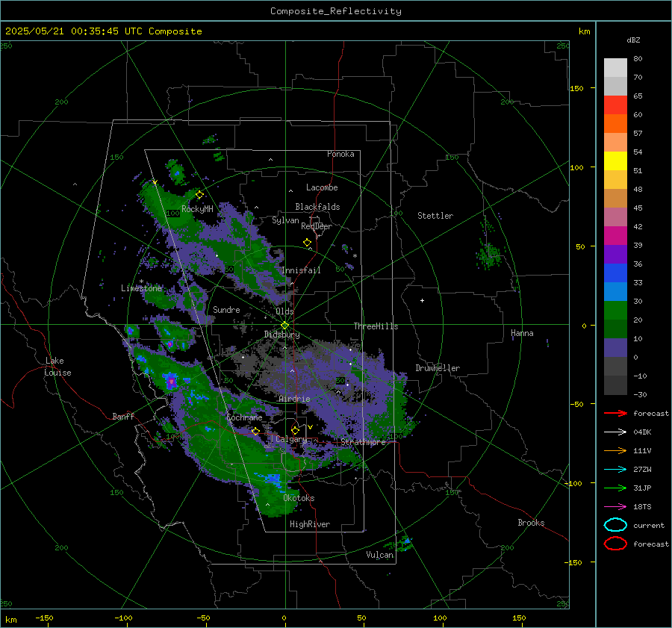Click the yellow V marker northeast of Calgary
Screen dimensions: 672x628
[x=311, y=427]
